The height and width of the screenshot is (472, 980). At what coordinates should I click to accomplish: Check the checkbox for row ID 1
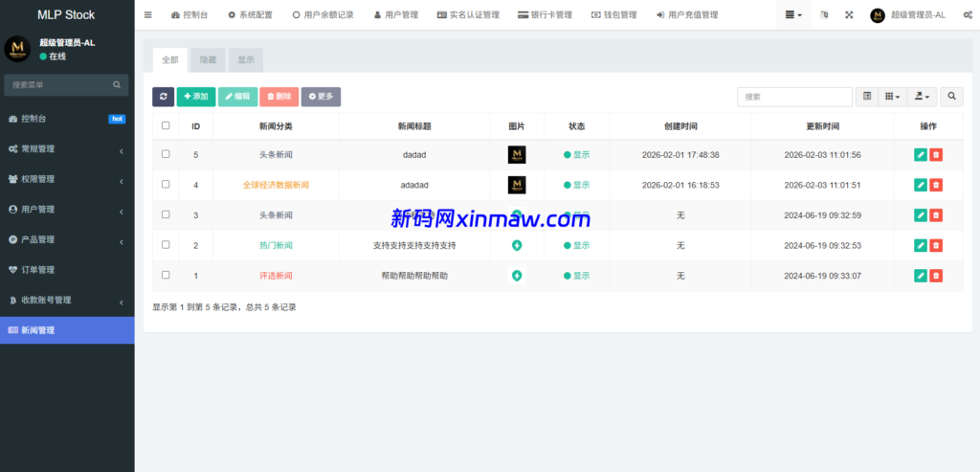click(x=166, y=275)
